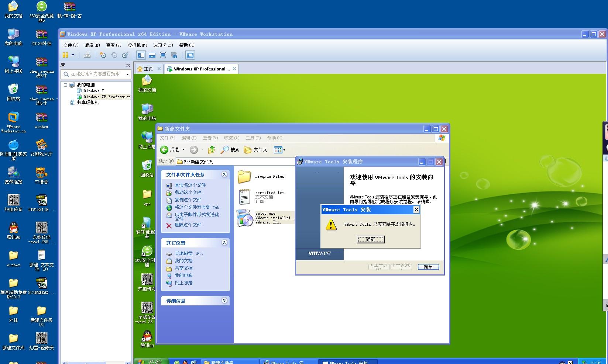Screen dimensions: 608x364
Task: Click the 删除这个文件 link
Action: click(188, 225)
